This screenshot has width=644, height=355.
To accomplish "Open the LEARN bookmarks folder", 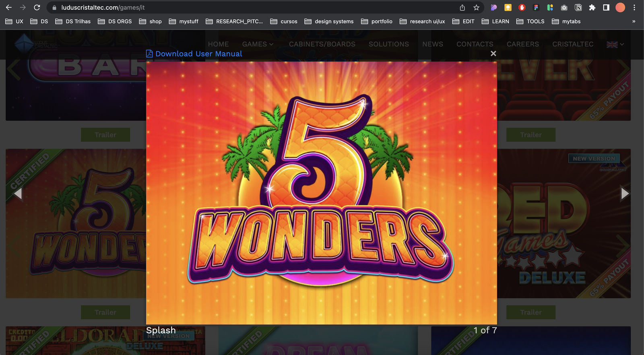I will click(495, 21).
